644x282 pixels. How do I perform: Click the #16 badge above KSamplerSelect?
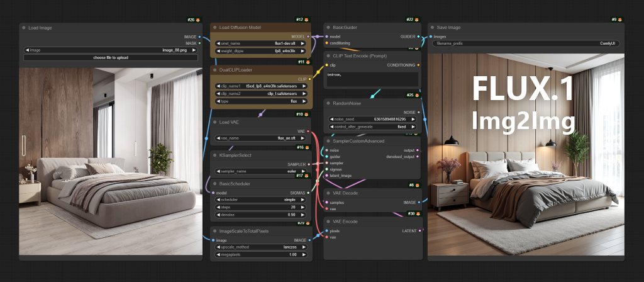(x=304, y=147)
